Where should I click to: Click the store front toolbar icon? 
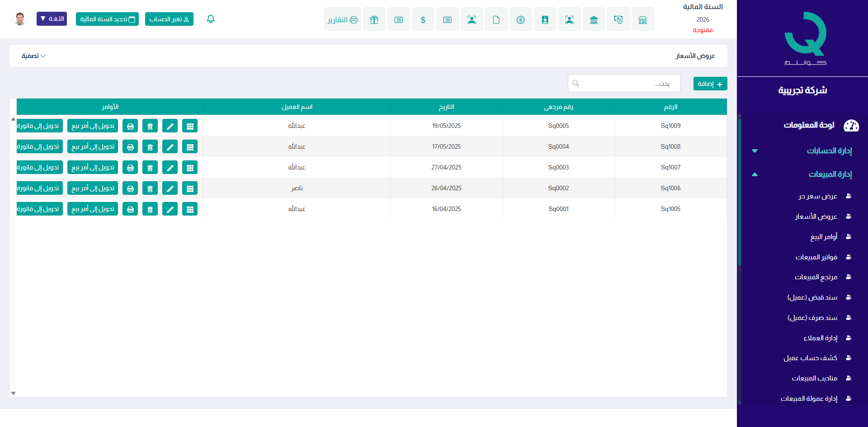pos(642,19)
